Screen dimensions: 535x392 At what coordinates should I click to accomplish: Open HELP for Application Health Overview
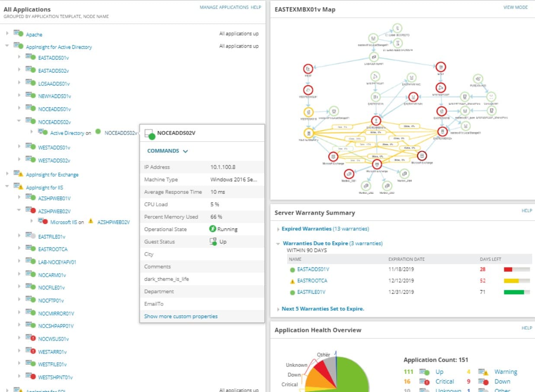(527, 328)
